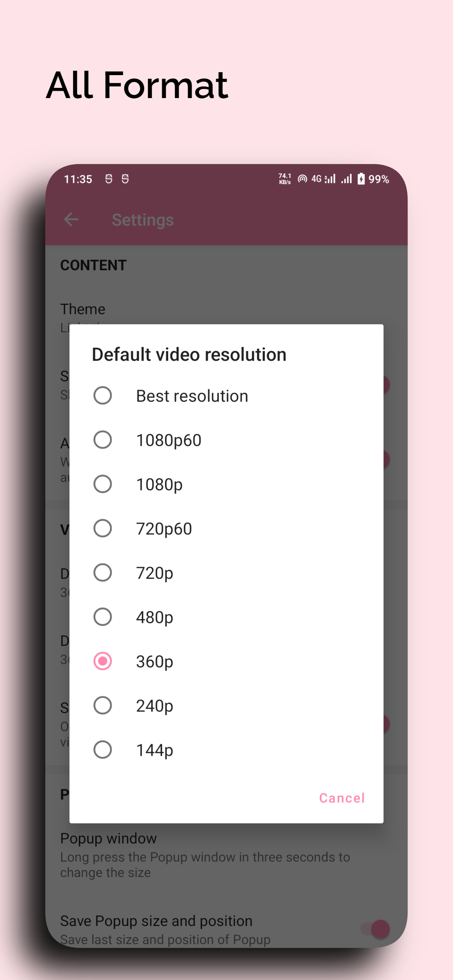Select the 720p radio button
Image resolution: width=453 pixels, height=980 pixels.
[103, 572]
